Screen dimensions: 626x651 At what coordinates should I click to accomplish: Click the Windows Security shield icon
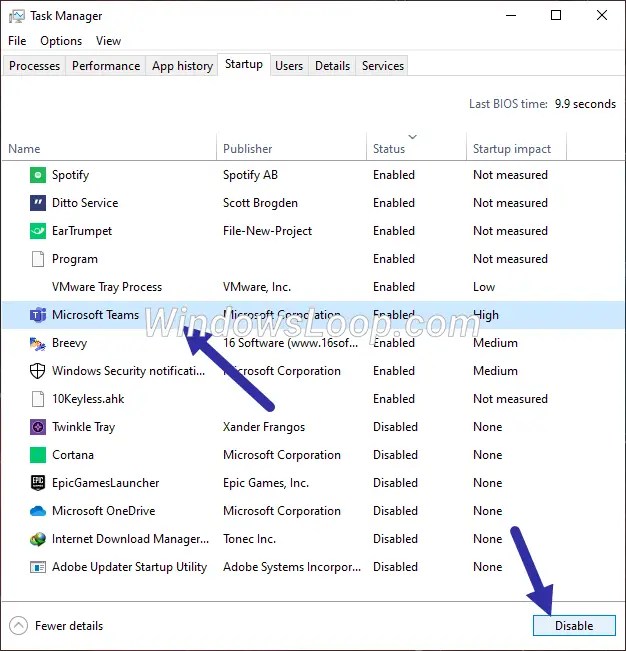38,371
